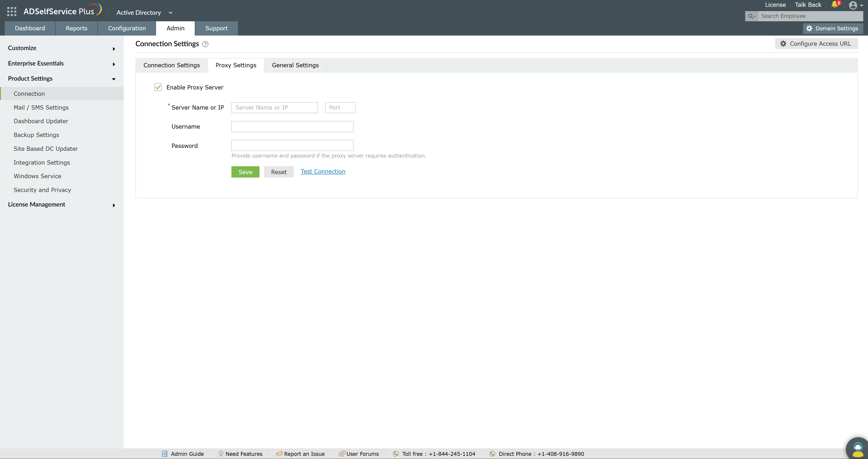Click the Direct Phone icon
This screenshot has width=868, height=459.
tap(492, 454)
